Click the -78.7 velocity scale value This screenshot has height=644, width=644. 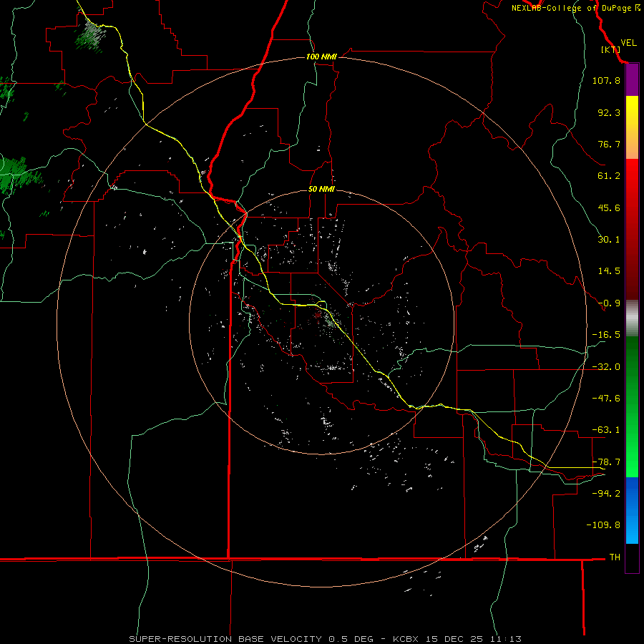click(606, 462)
